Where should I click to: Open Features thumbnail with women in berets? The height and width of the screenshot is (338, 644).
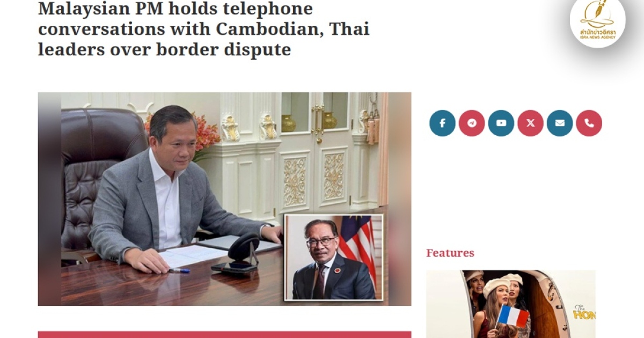(x=511, y=304)
